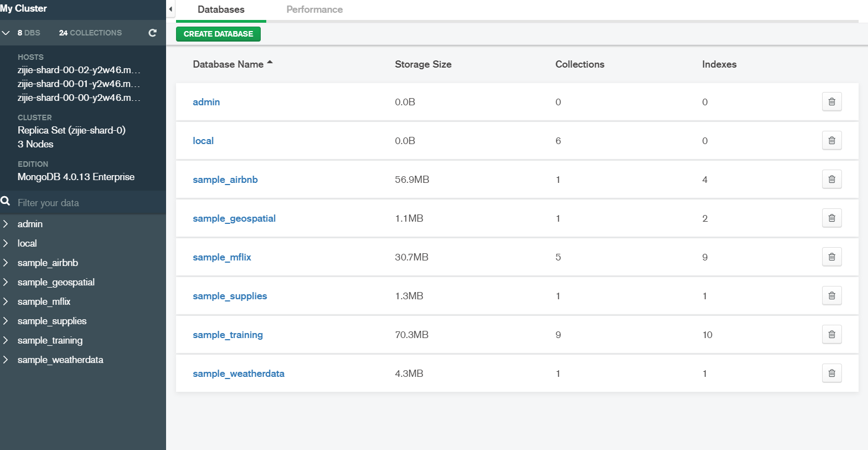Collapse the cluster details chevron beside 8 DBS

pyautogui.click(x=6, y=33)
